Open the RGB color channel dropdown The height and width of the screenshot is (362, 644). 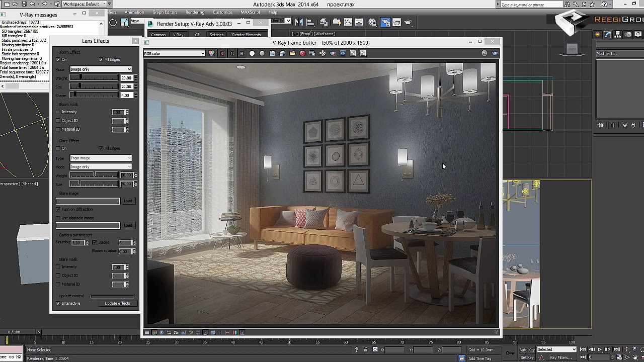coord(174,53)
